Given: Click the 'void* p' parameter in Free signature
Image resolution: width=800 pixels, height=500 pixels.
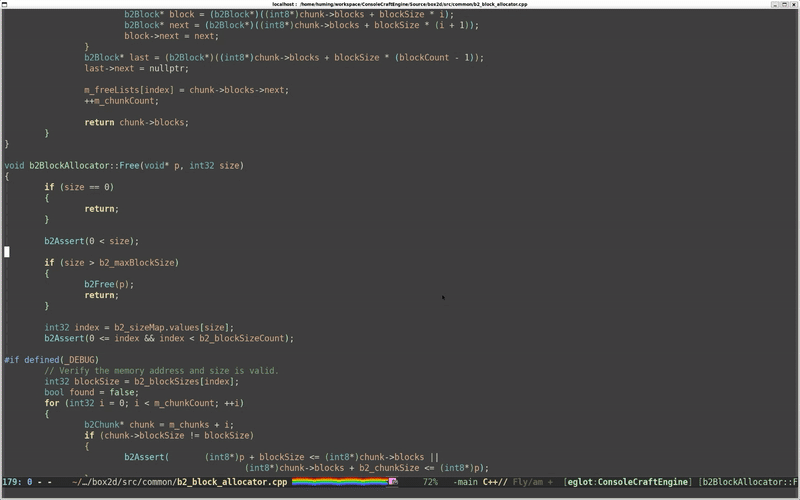Looking at the screenshot, I should (161, 165).
